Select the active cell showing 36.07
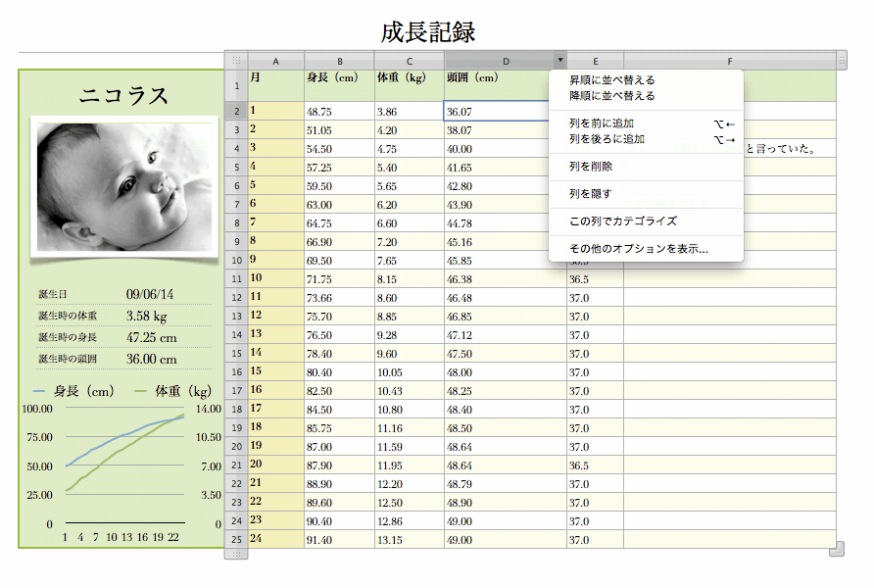 [496, 111]
